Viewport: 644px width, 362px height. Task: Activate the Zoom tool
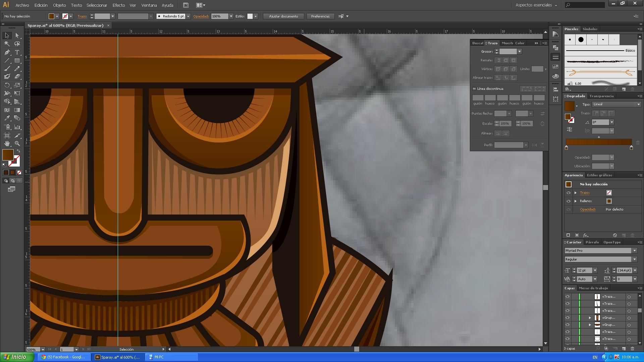coord(17,143)
